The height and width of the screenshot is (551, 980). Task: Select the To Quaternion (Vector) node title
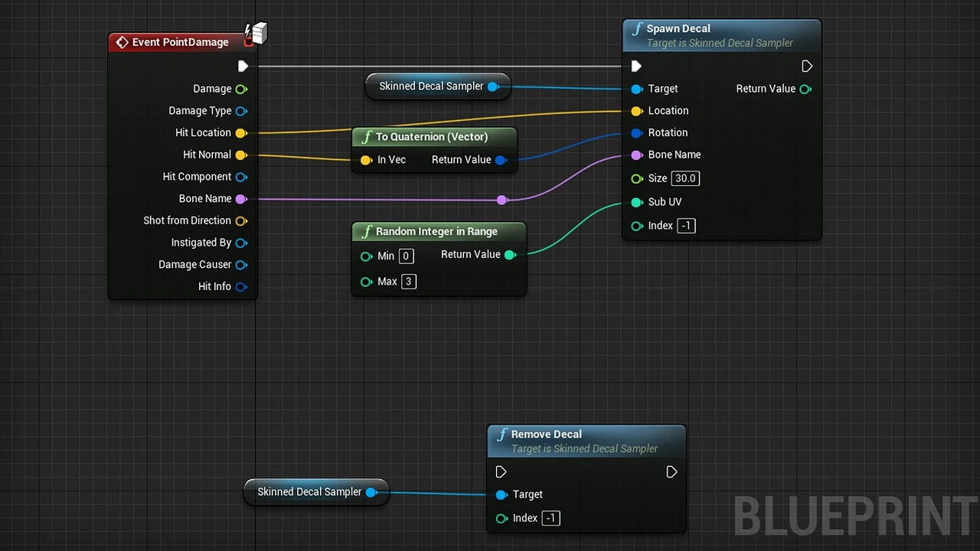tap(432, 137)
